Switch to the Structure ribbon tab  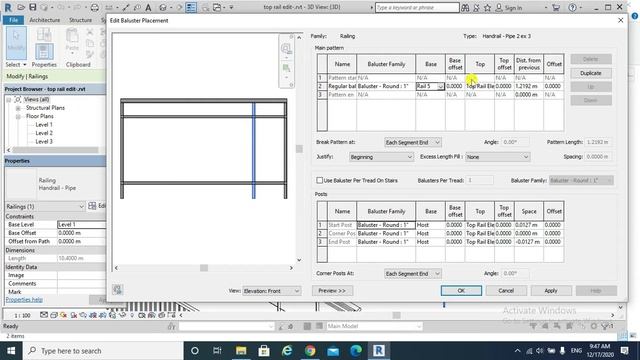[x=80, y=20]
